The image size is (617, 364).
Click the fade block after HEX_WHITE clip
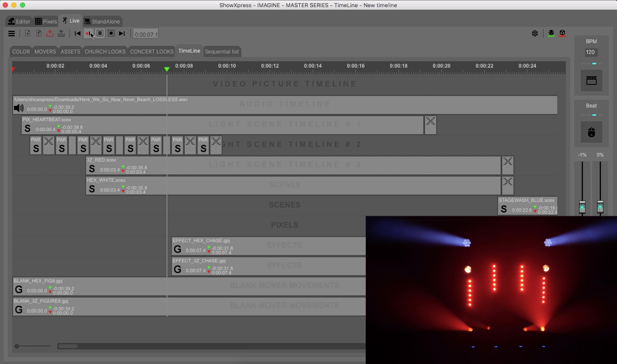pyautogui.click(x=508, y=186)
